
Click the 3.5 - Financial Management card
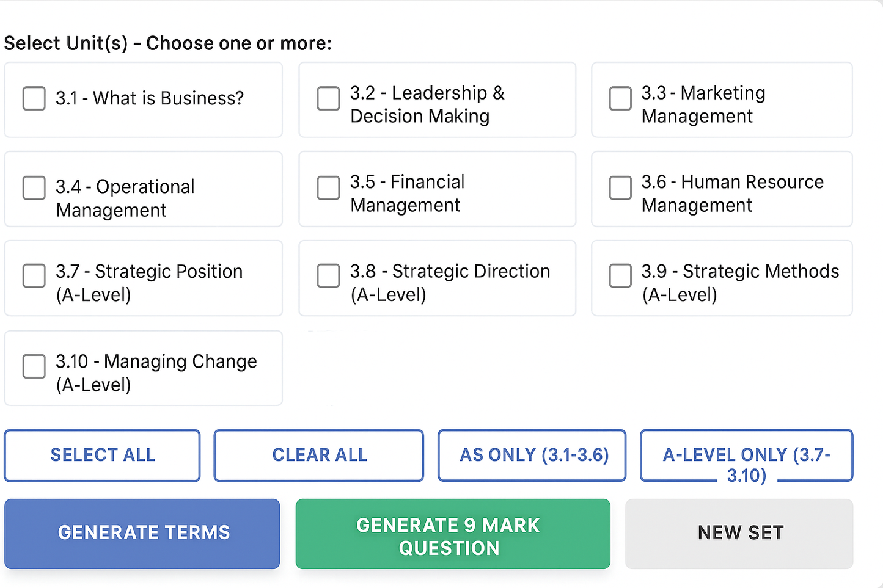pyautogui.click(x=437, y=189)
